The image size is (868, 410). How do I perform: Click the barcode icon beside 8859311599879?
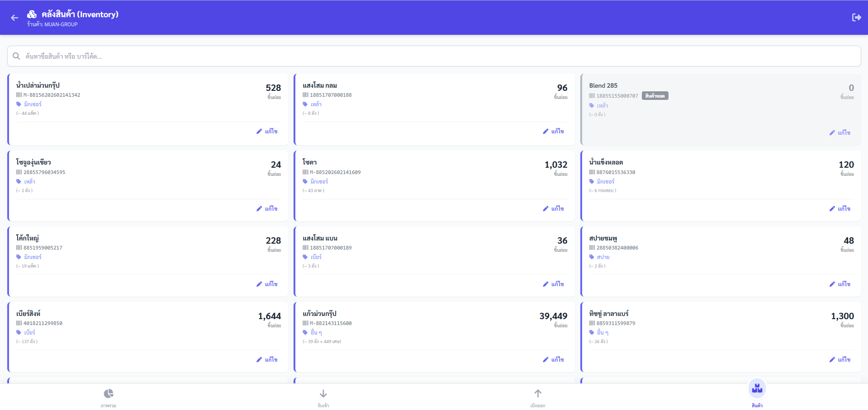tap(592, 323)
